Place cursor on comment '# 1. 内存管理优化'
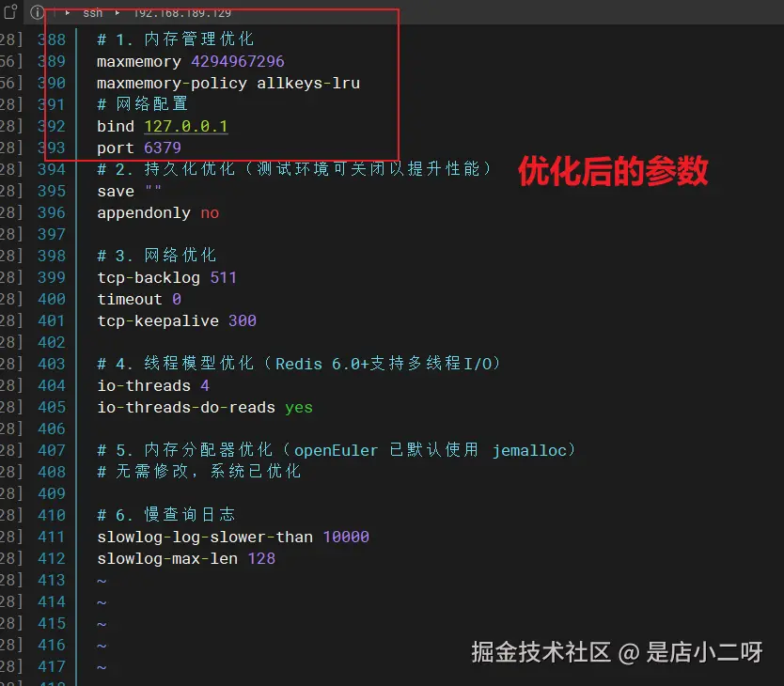 click(x=176, y=39)
